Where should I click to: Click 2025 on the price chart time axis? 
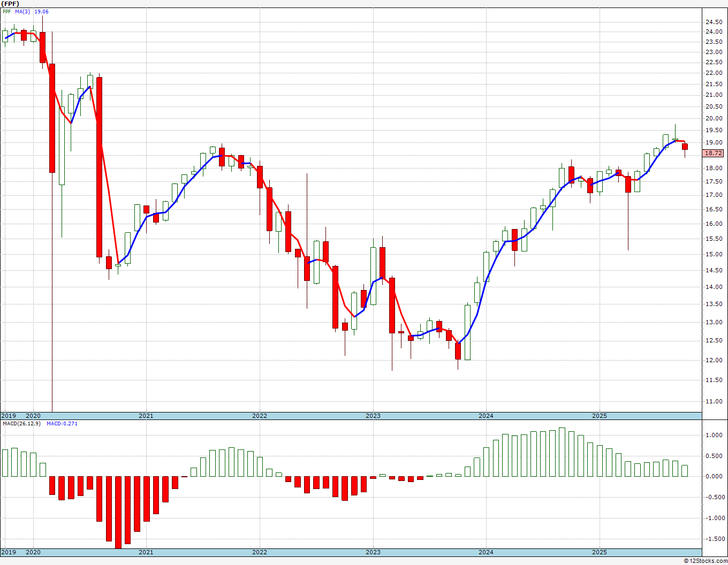(x=600, y=416)
